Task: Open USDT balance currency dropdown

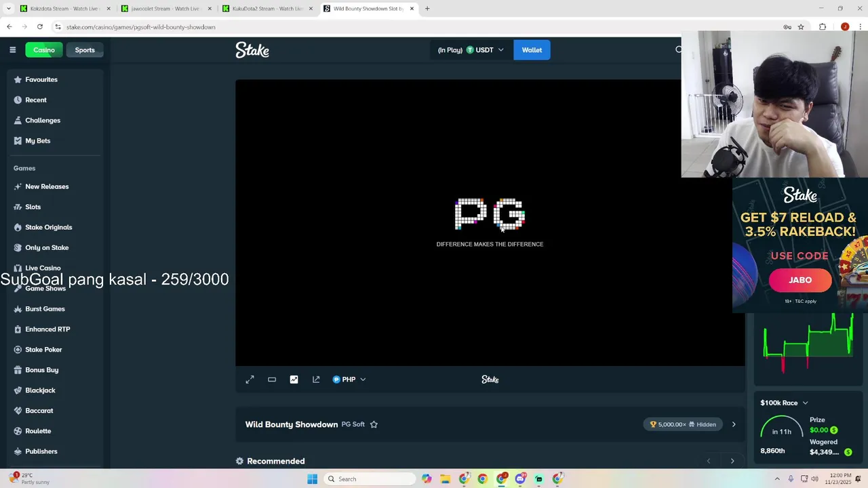Action: [x=471, y=50]
